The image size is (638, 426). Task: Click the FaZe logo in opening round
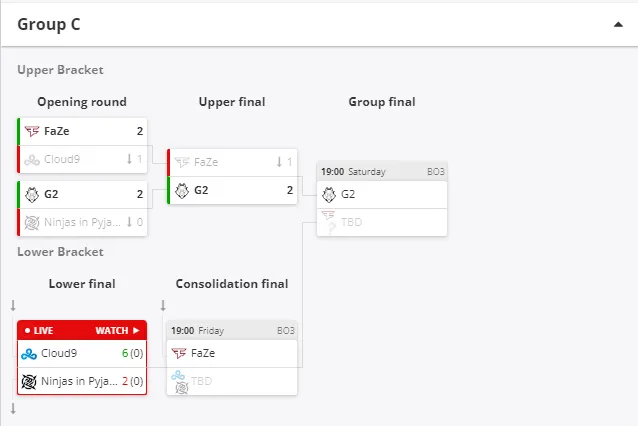coord(32,131)
